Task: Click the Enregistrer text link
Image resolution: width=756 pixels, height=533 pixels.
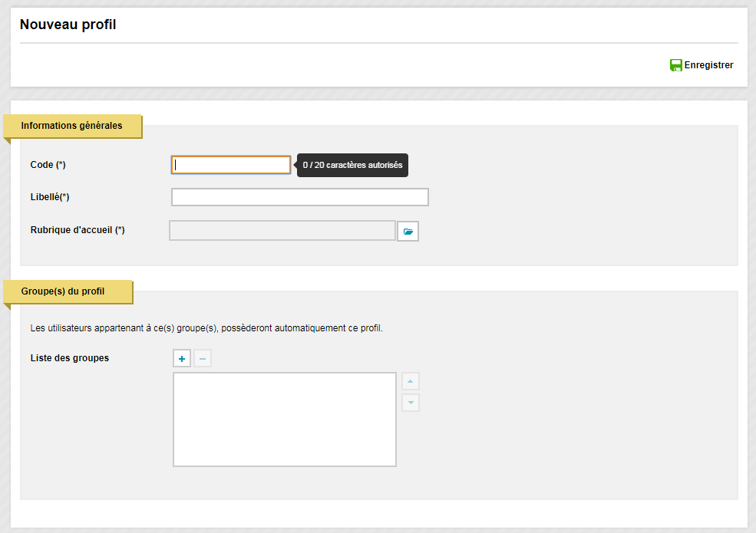Action: (x=708, y=65)
